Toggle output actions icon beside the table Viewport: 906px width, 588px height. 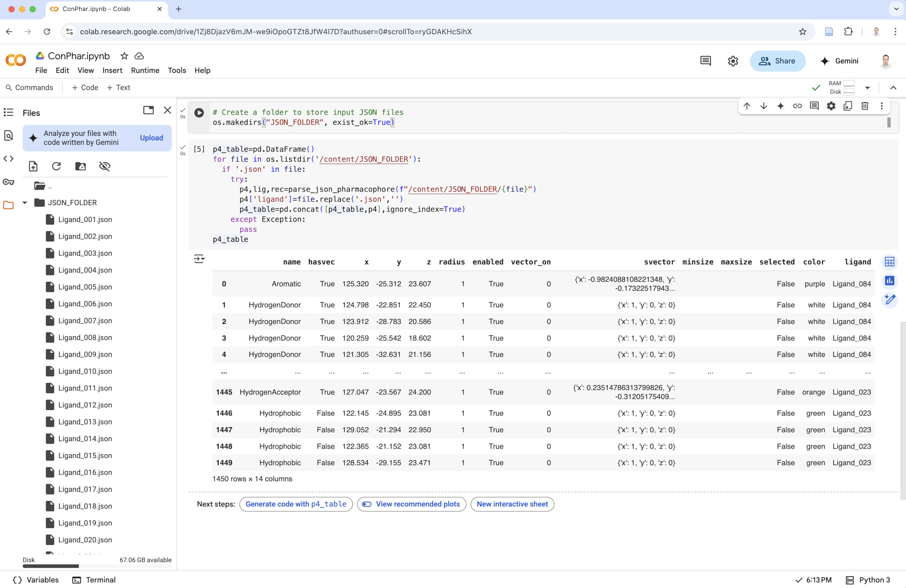(199, 259)
